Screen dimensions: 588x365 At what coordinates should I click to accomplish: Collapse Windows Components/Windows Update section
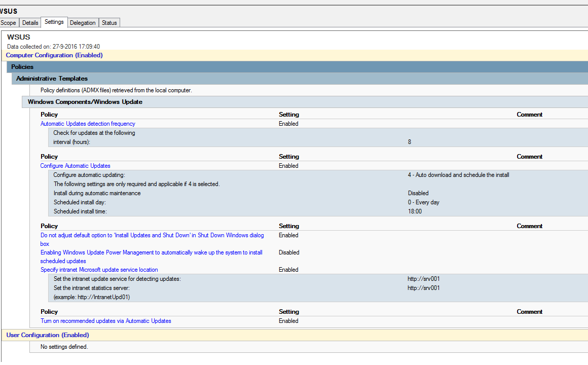click(85, 102)
